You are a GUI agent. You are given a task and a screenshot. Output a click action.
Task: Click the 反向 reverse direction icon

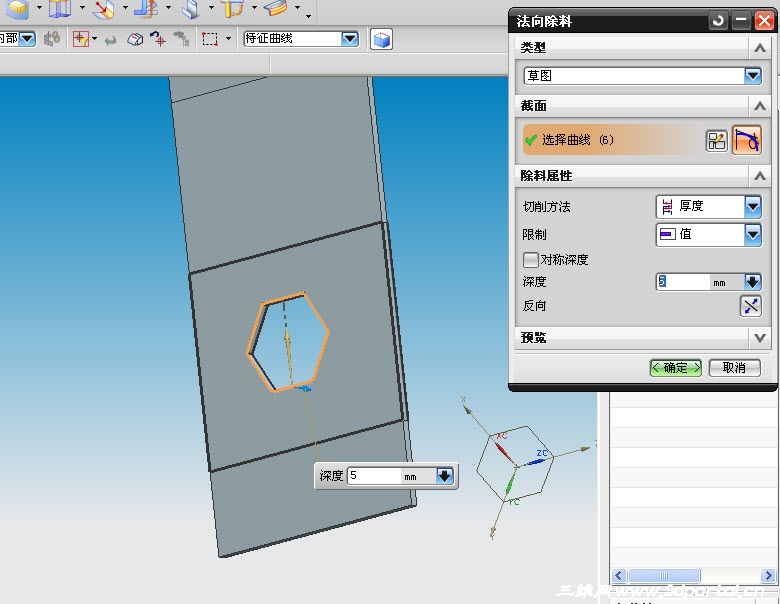click(751, 305)
